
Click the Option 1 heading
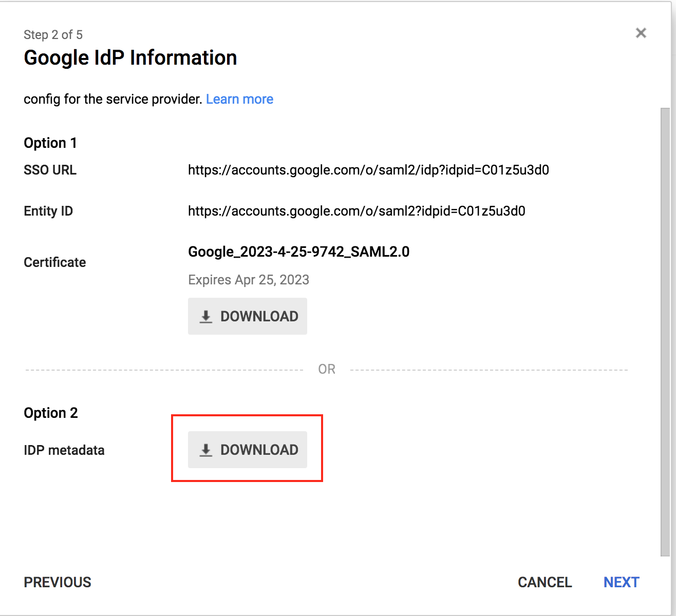[50, 143]
